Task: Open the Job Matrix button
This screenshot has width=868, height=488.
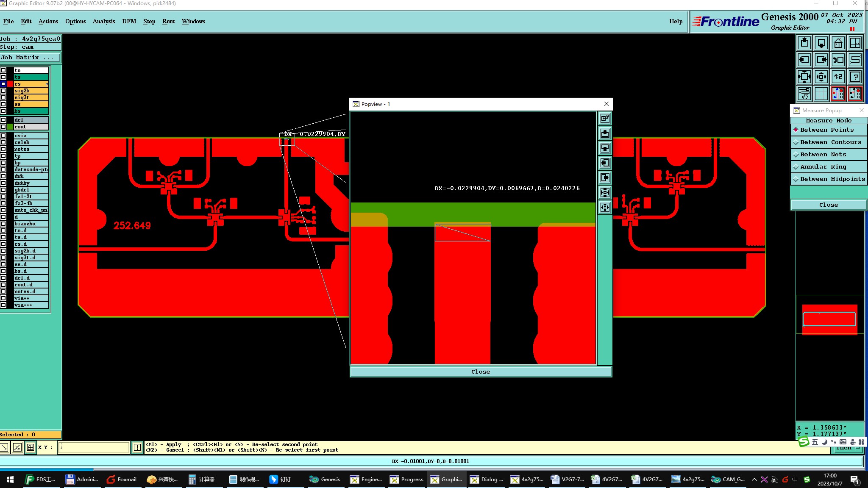Action: 30,58
